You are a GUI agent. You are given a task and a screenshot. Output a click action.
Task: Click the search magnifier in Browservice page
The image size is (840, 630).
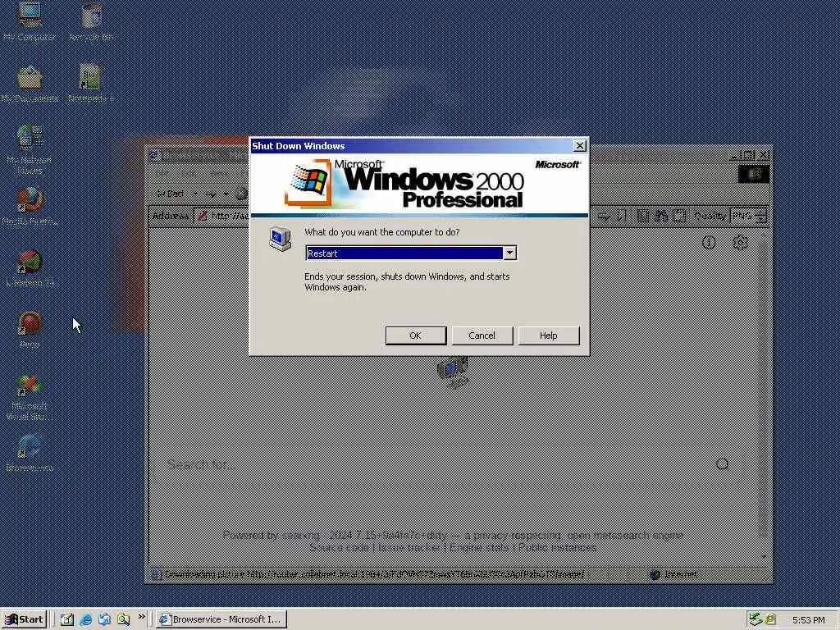(722, 464)
